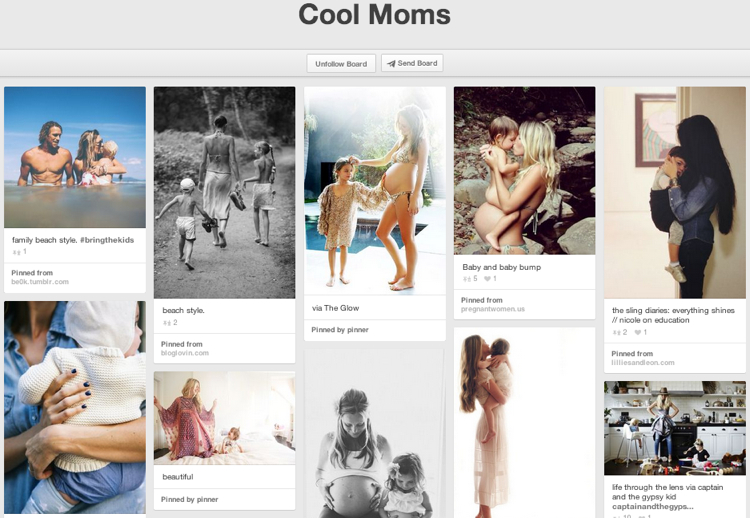
Task: Click the Send Board button
Action: pyautogui.click(x=412, y=63)
